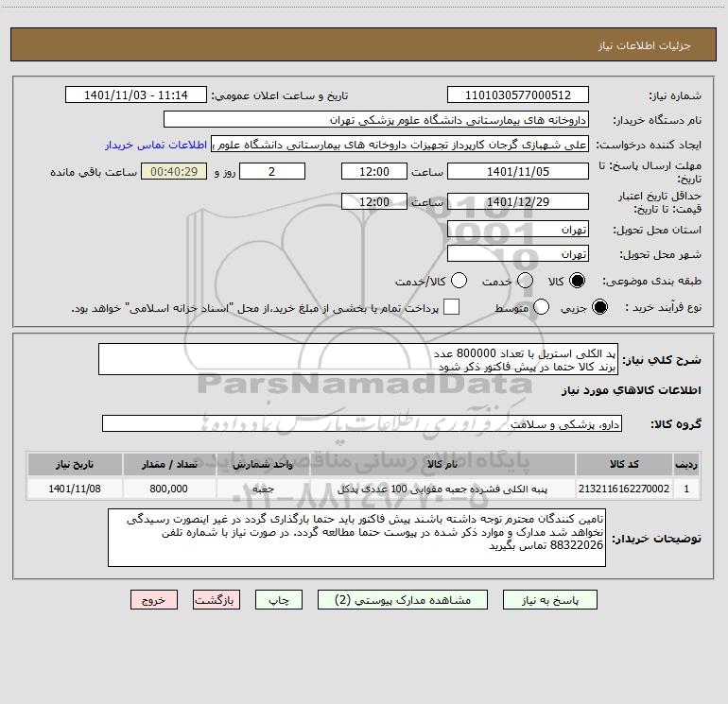Click the چاپ print button

point(279,600)
